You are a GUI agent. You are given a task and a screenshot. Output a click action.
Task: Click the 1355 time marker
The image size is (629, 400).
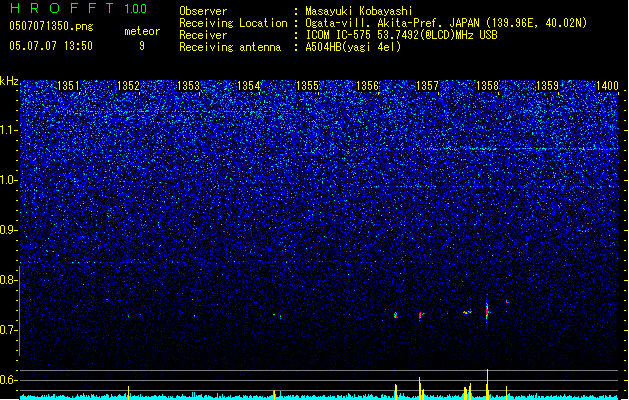point(307,86)
